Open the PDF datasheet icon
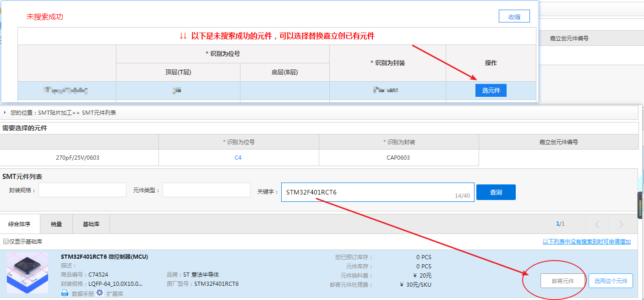Viewport: 644px width, 300px height. [65, 293]
